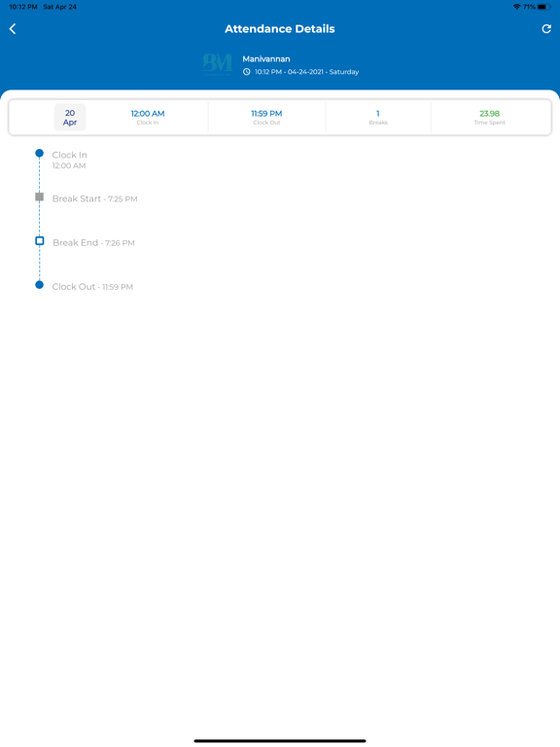Image resolution: width=560 pixels, height=747 pixels.
Task: Tap the 10:12 PM - 04-24-2021 - Saturday timestamp
Action: pyautogui.click(x=306, y=72)
